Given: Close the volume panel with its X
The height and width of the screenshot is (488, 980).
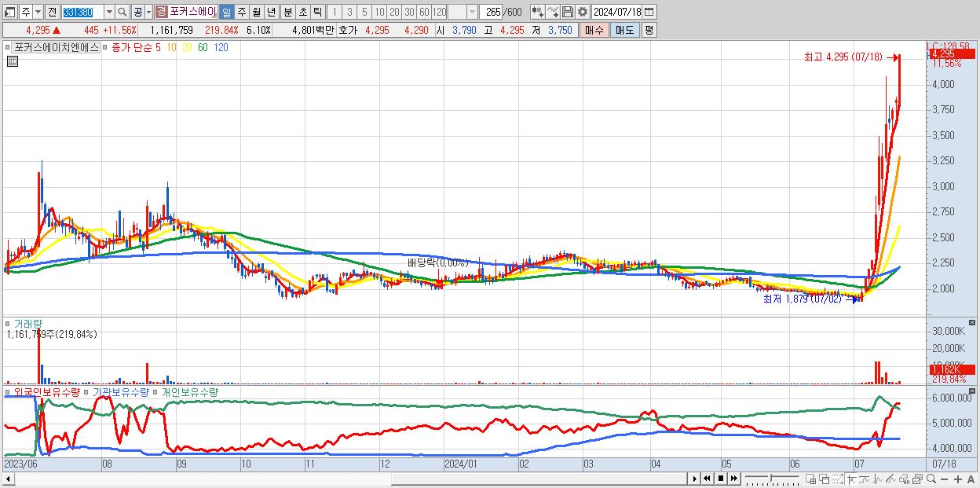Looking at the screenshot, I should click(972, 322).
